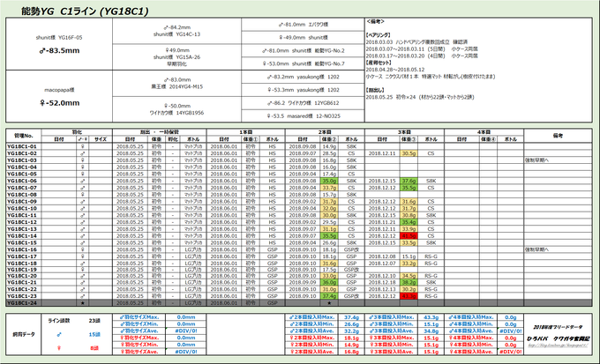Click the '♀-53.5 masared様 12-NO325' cell
The image size is (600, 364).
click(303, 115)
